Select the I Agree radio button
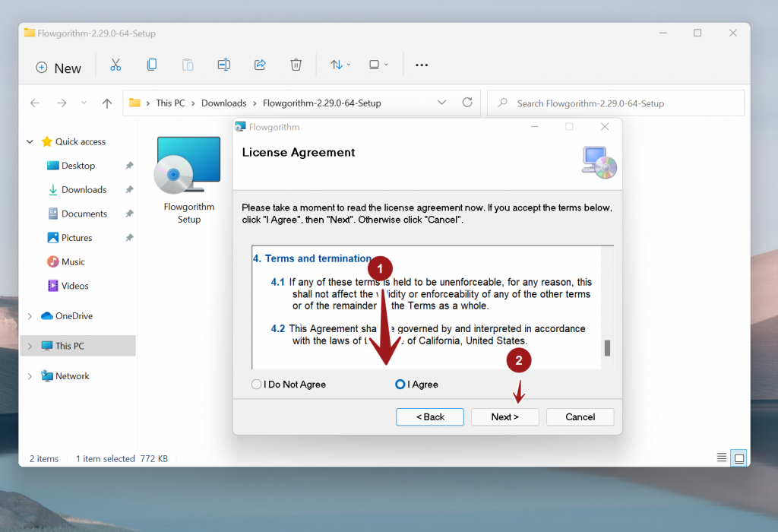The height and width of the screenshot is (532, 778). pos(400,385)
